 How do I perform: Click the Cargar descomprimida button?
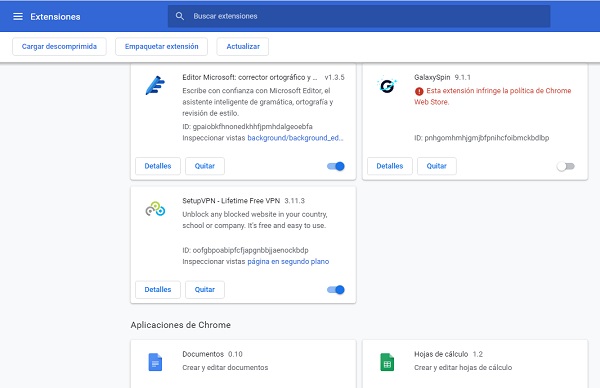click(59, 46)
